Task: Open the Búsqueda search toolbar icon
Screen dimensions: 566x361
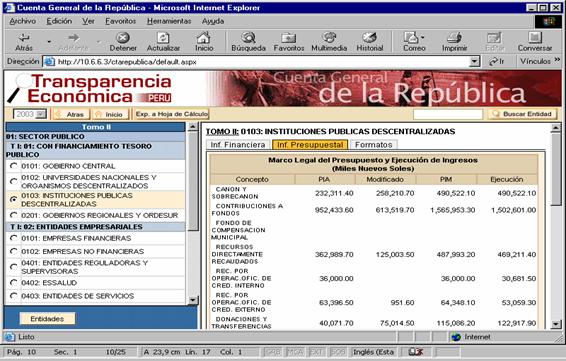Action: click(248, 38)
